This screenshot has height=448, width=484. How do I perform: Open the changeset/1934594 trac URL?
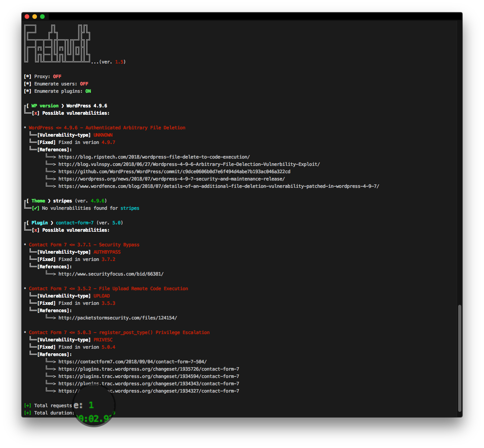click(x=149, y=376)
